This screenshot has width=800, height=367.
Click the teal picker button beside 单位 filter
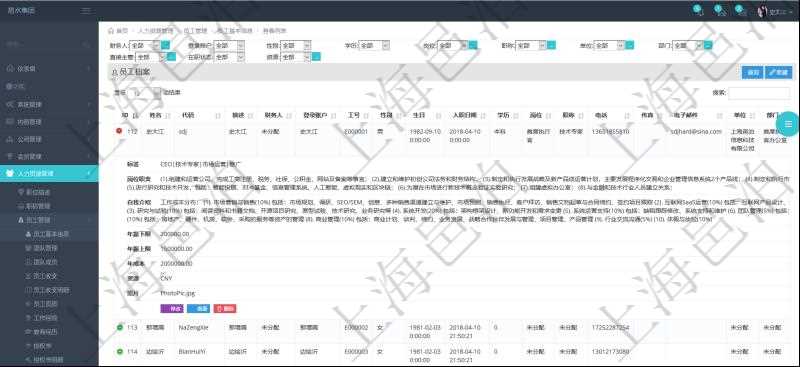click(630, 45)
